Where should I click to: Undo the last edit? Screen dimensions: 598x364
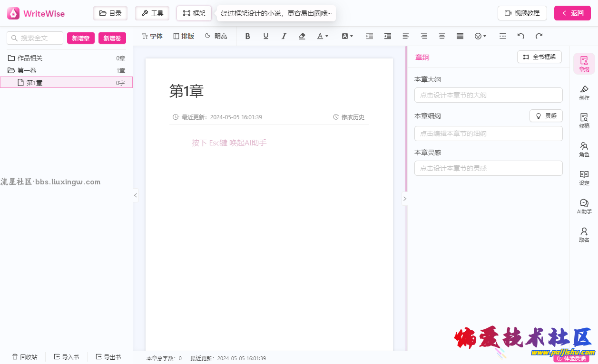pos(521,36)
